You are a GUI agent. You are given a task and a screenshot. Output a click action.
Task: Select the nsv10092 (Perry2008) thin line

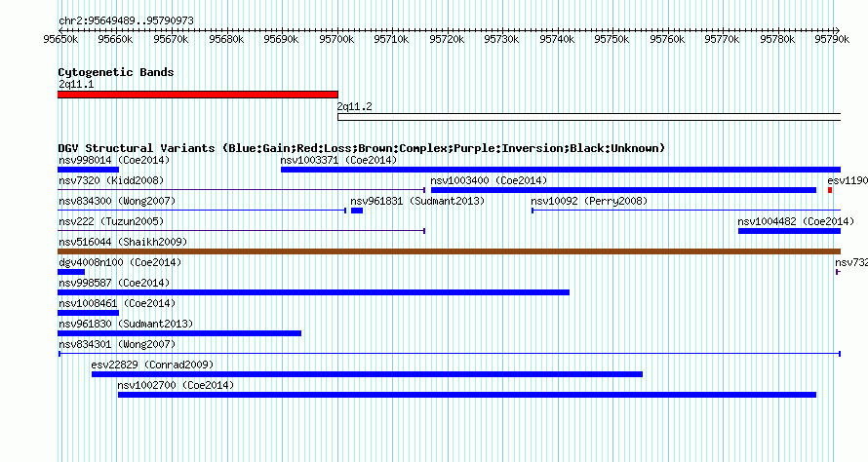click(x=687, y=211)
